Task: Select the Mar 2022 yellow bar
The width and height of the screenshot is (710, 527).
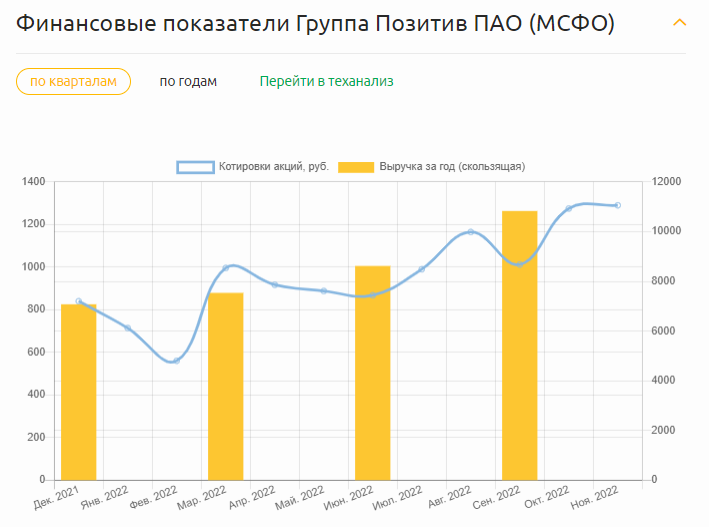Action: [x=226, y=386]
